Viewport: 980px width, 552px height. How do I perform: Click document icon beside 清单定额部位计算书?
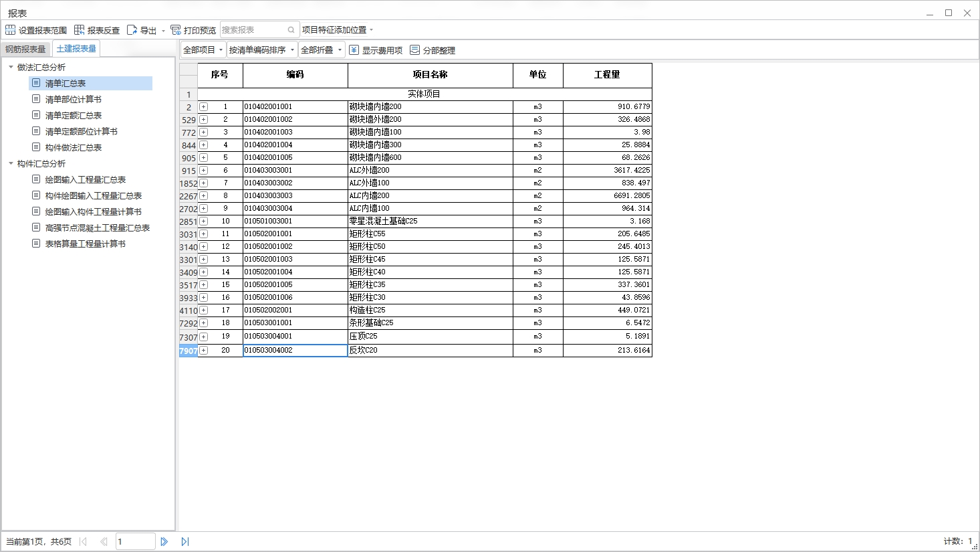click(x=36, y=131)
